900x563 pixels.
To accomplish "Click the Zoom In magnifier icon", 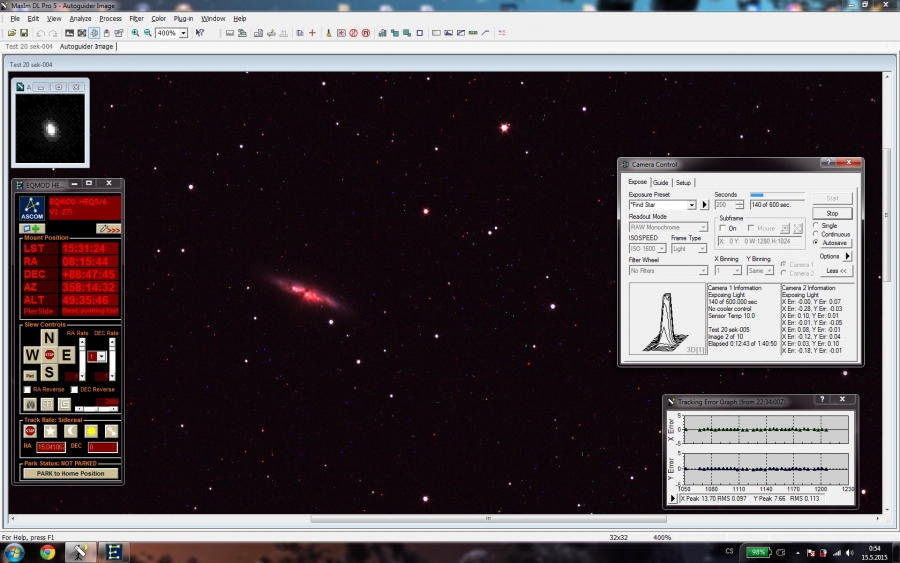I will (135, 33).
